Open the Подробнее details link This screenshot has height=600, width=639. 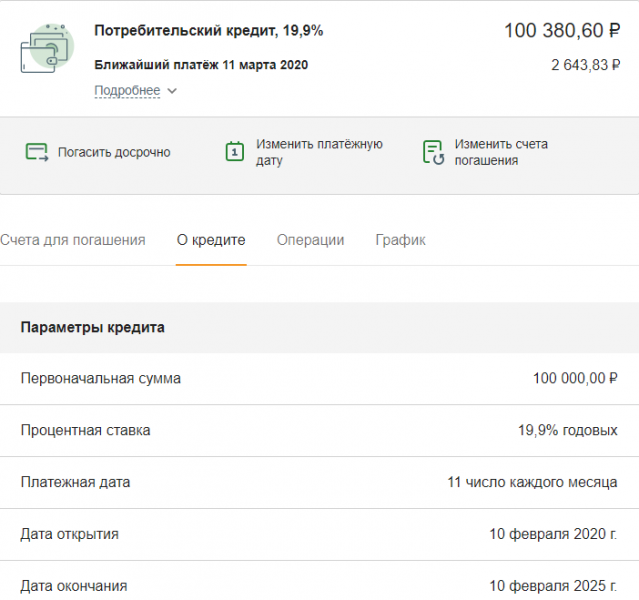point(127,90)
